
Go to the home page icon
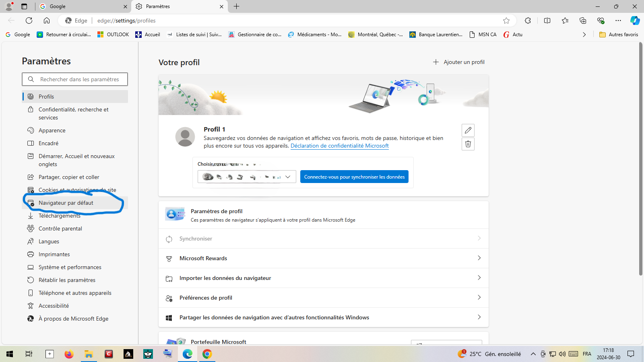coord(47,21)
